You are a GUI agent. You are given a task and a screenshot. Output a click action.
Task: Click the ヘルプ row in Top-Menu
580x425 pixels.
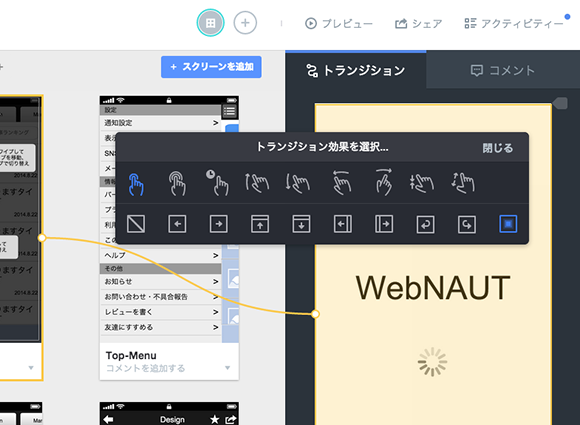point(161,256)
